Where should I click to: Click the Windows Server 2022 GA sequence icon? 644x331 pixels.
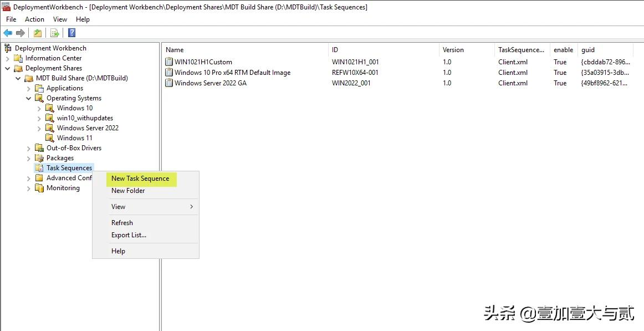[169, 83]
